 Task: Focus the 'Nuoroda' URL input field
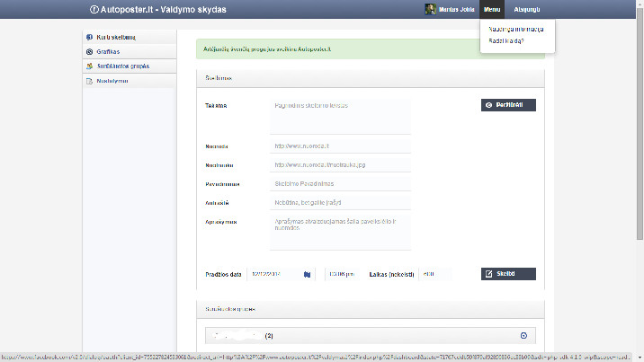coord(340,146)
